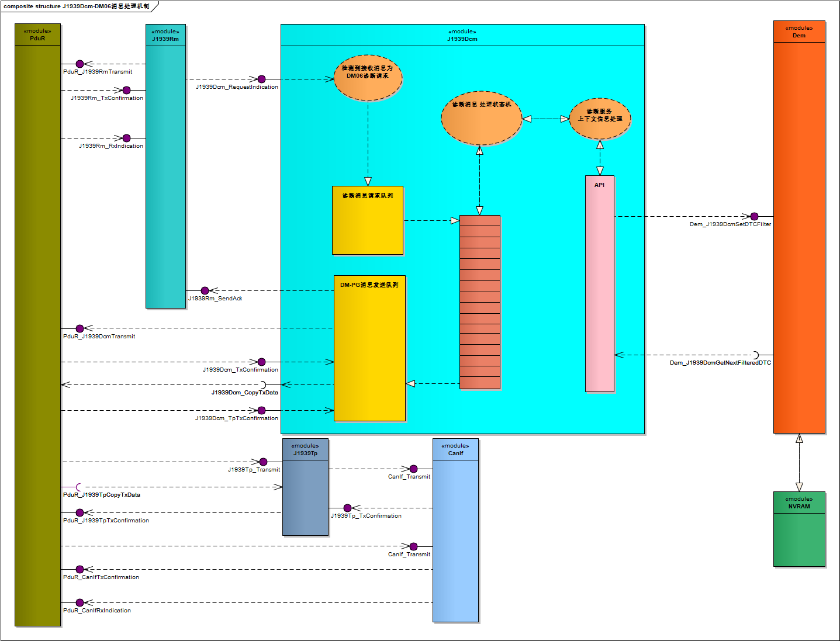Click the Dem_J1939DcmSetDTCFilter port circle

(x=754, y=216)
